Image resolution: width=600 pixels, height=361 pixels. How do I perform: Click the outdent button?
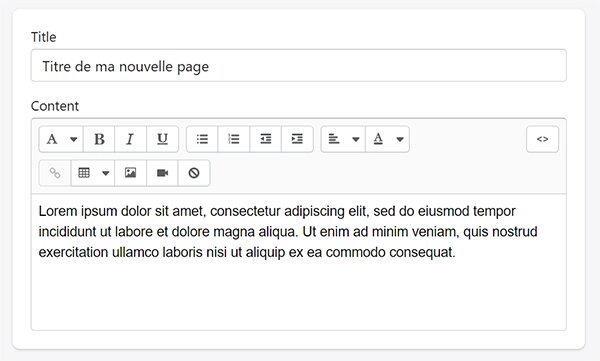pos(266,139)
